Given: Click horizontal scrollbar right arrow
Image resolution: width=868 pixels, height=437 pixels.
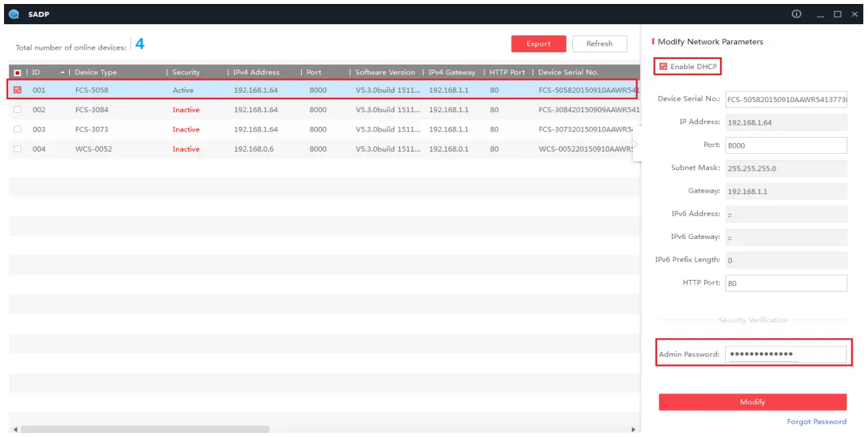Looking at the screenshot, I should click(633, 429).
